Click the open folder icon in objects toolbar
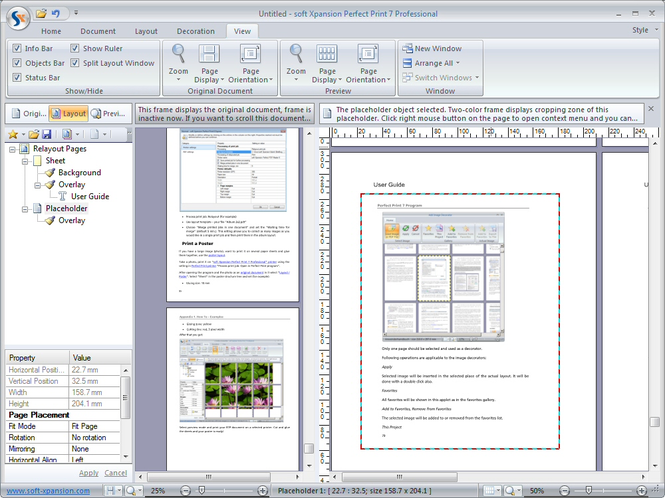Viewport: 665px width, 498px height. [x=34, y=134]
